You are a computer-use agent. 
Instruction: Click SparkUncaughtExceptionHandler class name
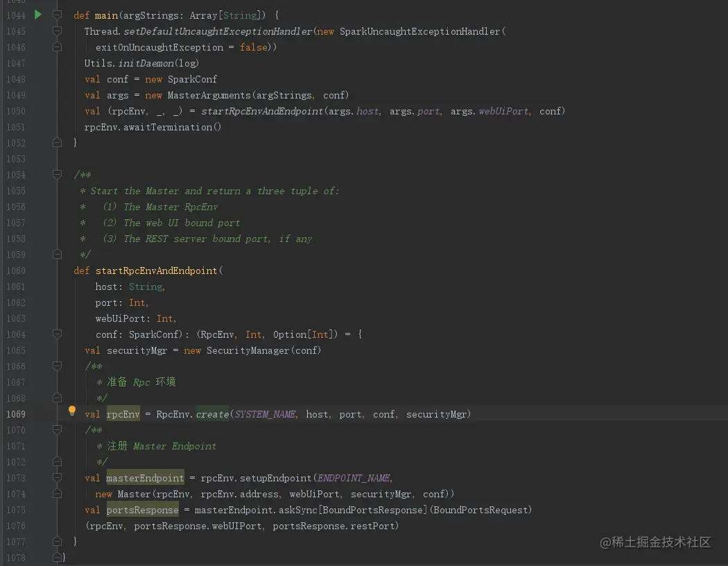click(419, 31)
